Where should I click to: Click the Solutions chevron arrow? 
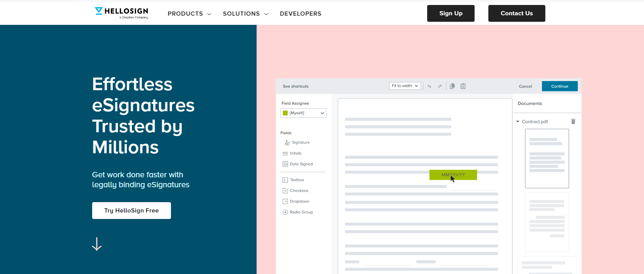[266, 14]
